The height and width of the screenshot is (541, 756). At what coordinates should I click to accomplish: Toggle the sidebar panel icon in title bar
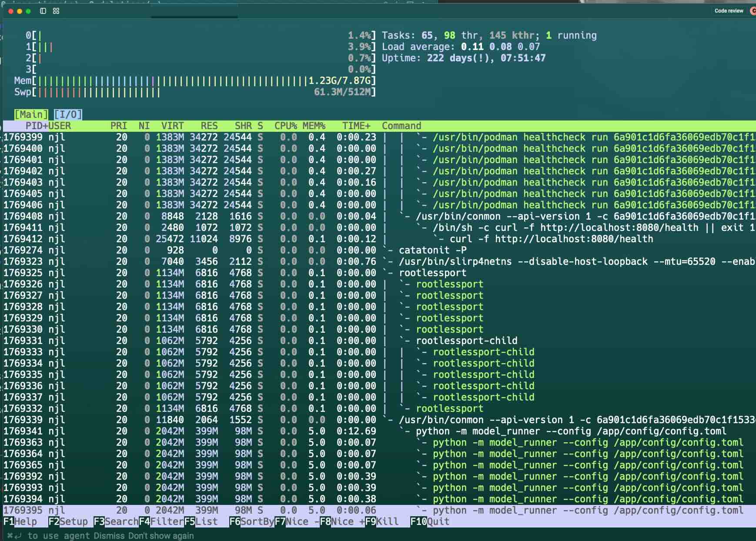click(x=43, y=11)
